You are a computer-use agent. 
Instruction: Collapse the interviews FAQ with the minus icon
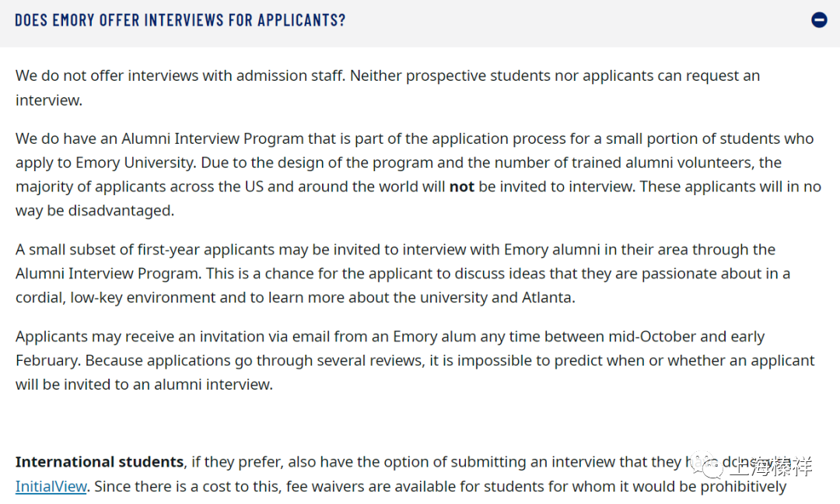[818, 19]
